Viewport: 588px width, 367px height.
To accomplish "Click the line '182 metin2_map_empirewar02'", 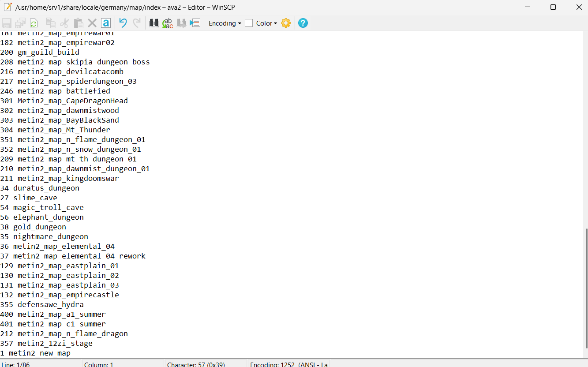I will [57, 42].
